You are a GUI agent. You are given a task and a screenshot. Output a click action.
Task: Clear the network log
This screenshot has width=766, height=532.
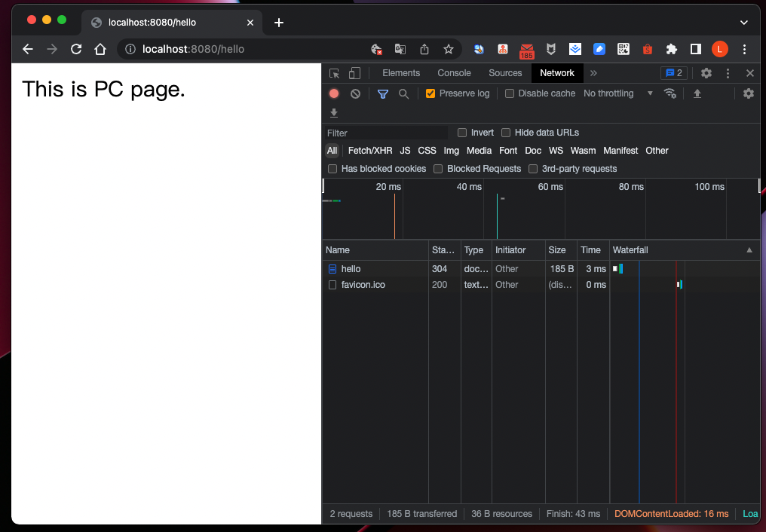(354, 93)
